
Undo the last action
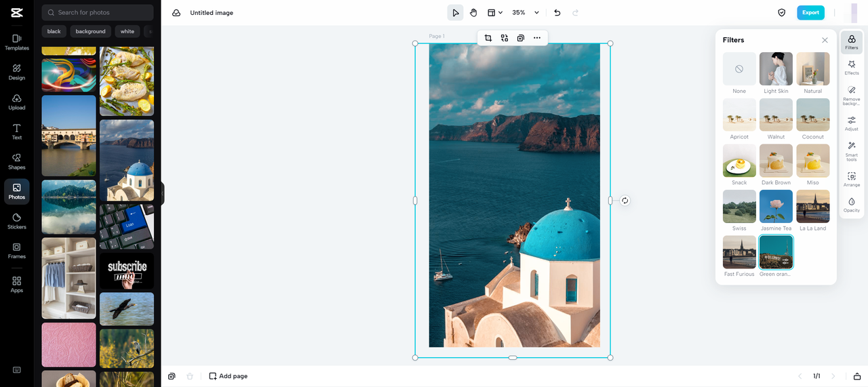click(x=557, y=12)
